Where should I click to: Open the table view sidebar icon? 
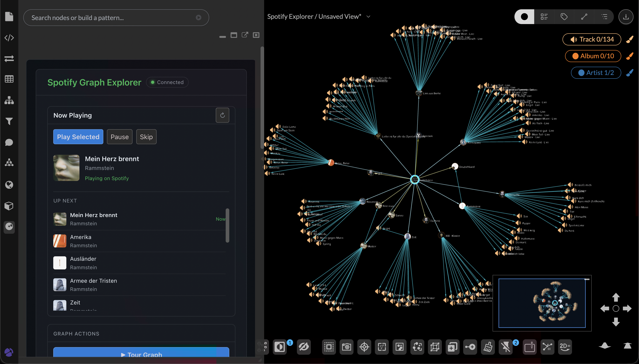pos(9,79)
